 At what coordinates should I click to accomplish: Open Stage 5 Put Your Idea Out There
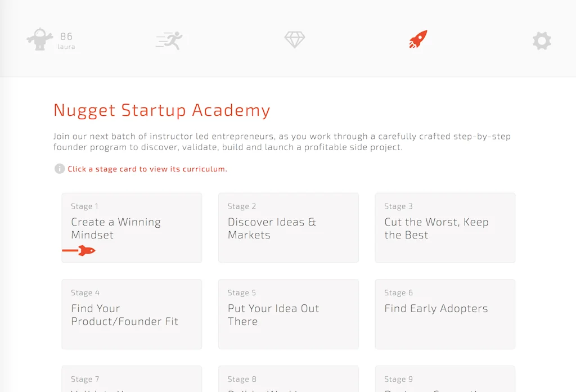pyautogui.click(x=288, y=314)
